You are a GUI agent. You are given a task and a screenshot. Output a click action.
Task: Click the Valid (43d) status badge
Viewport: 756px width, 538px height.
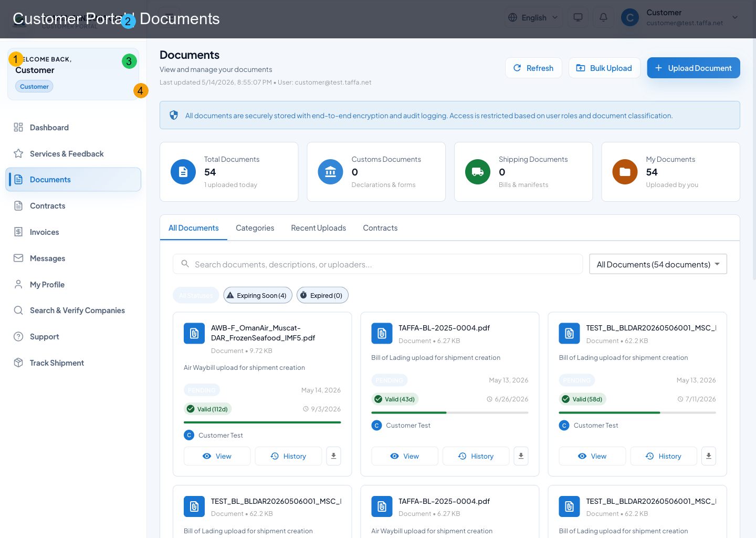point(395,399)
